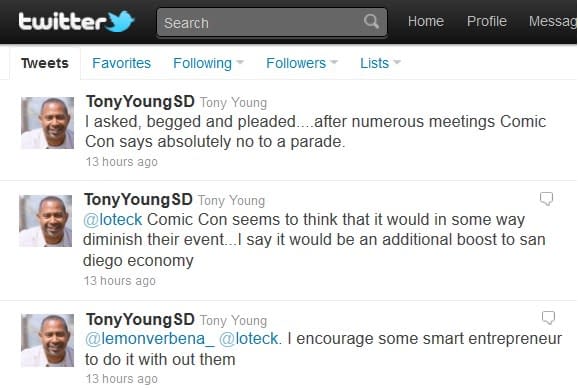Open Messages in the top bar

point(553,21)
